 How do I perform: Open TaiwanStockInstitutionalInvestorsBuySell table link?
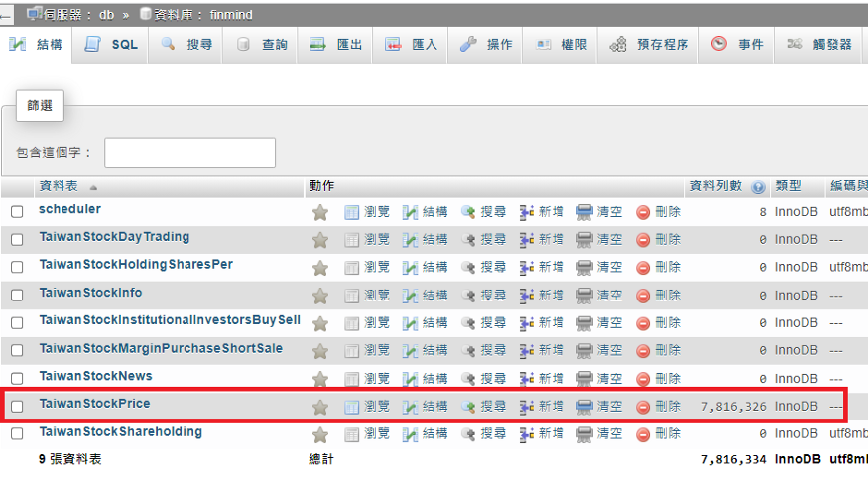pyautogui.click(x=170, y=321)
